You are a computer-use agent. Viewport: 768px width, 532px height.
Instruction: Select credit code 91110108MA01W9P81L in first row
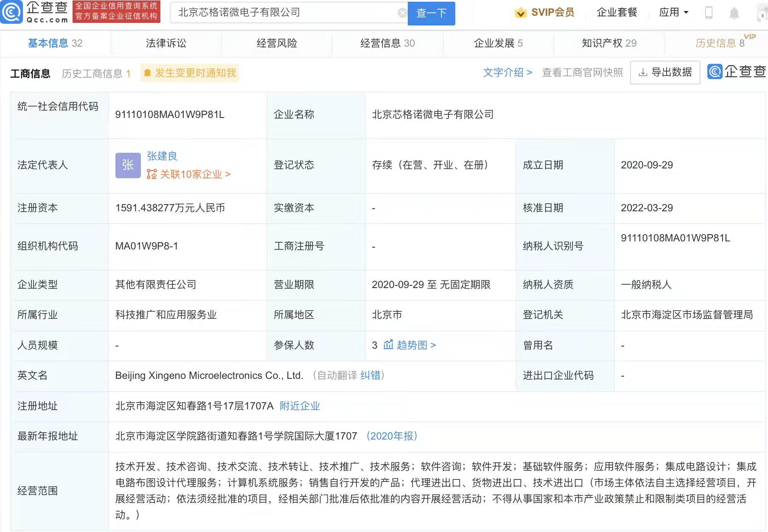pyautogui.click(x=170, y=115)
